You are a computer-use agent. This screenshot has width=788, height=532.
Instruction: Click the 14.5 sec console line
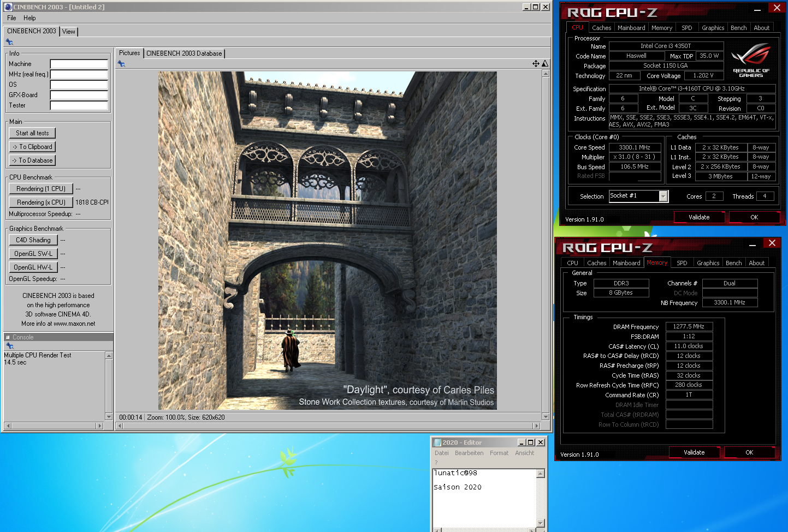click(15, 362)
